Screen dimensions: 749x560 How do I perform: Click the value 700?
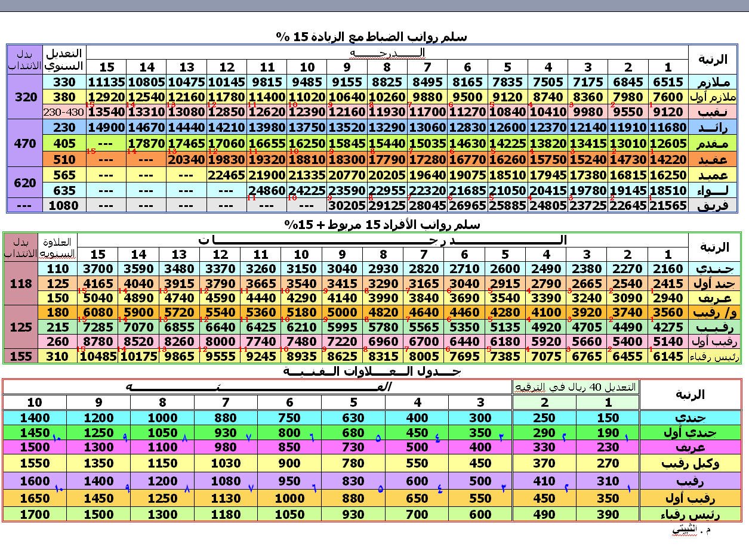point(417,514)
